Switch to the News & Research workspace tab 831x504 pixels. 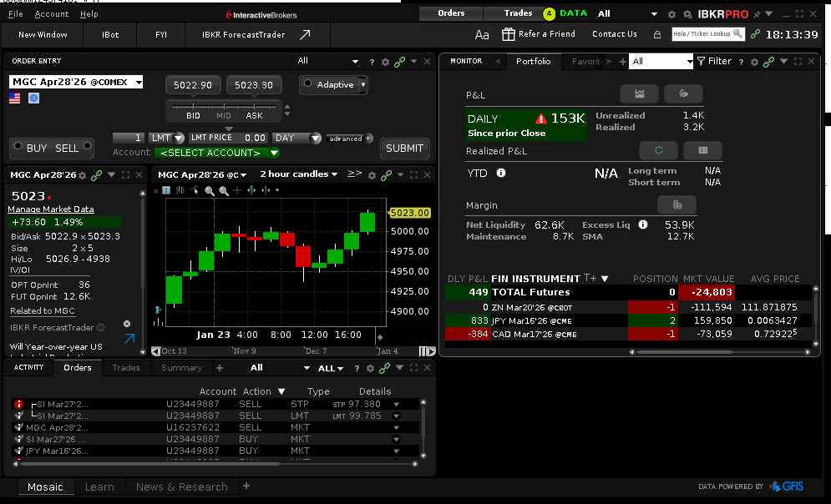tap(182, 486)
